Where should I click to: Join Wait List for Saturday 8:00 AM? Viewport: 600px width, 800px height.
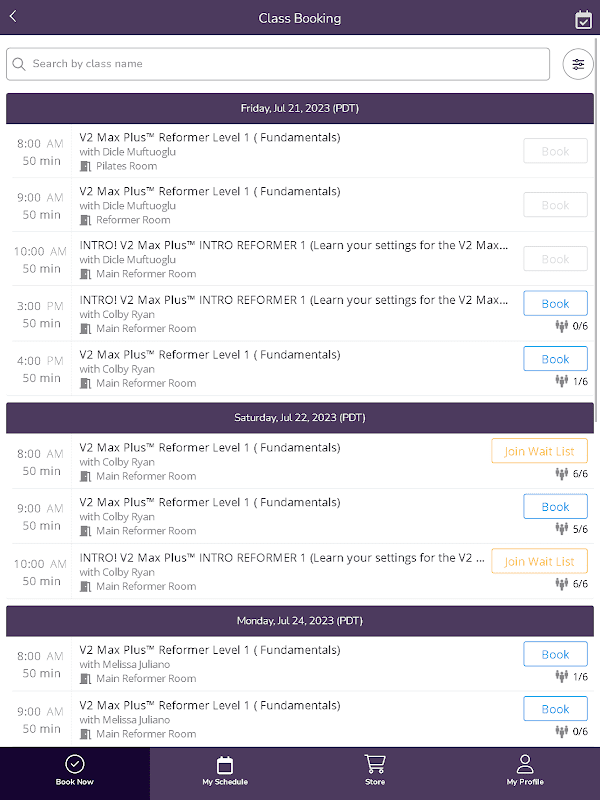(x=539, y=451)
